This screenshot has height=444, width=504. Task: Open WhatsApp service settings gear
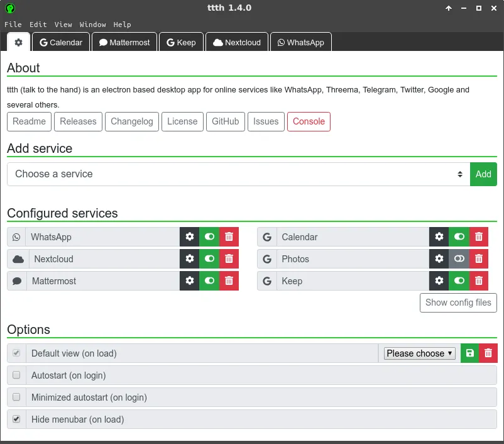pos(190,237)
